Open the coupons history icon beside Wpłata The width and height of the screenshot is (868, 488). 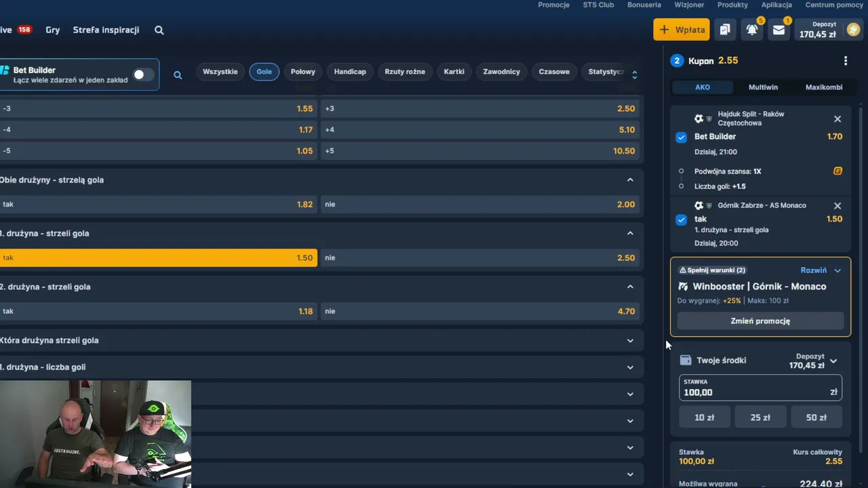coord(725,30)
